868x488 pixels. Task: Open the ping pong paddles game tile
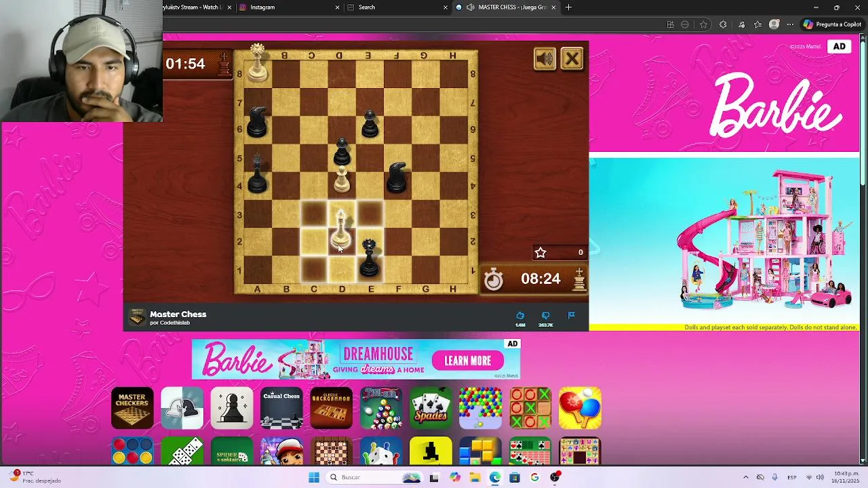[x=580, y=408]
